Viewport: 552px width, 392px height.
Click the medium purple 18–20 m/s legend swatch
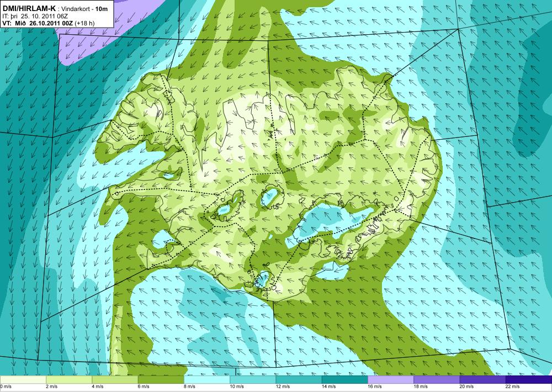[x=437, y=380]
